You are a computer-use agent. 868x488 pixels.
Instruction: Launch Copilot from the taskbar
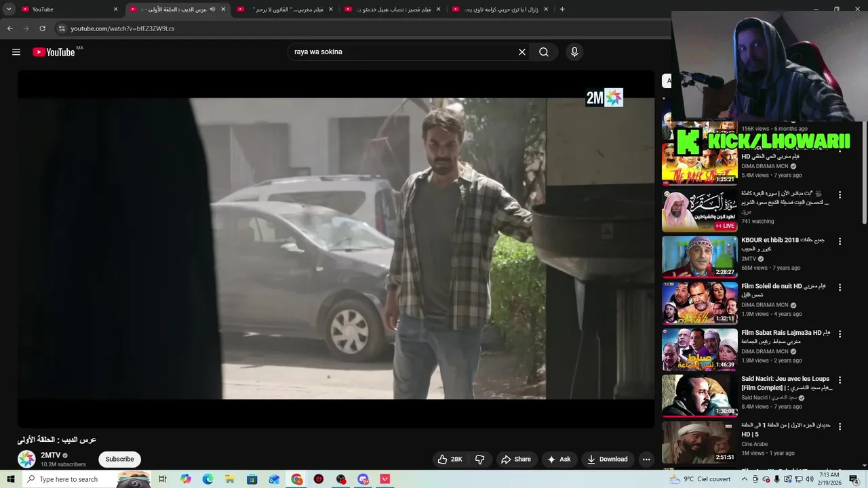coord(186,479)
